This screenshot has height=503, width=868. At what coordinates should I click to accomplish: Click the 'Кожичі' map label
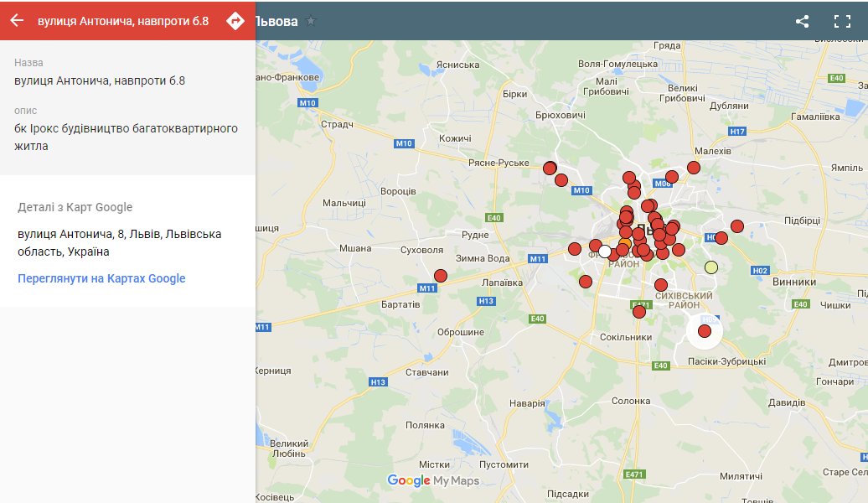pyautogui.click(x=455, y=138)
